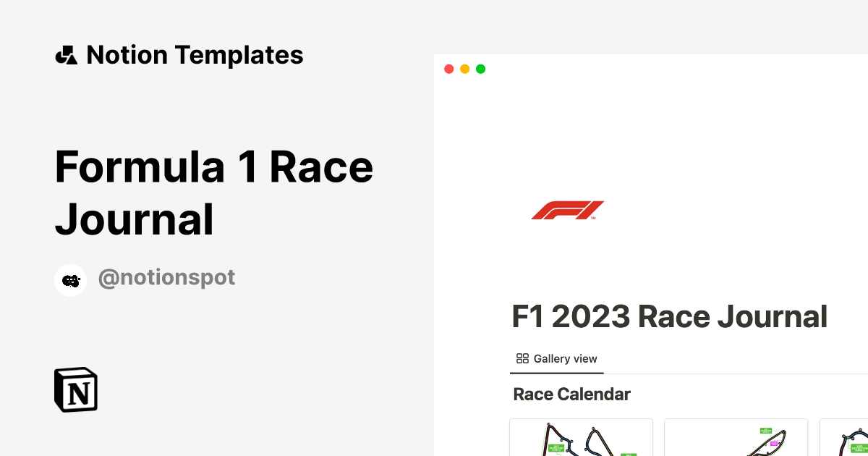Click the Notion cube logo
Screen dimensions: 868x456
point(76,390)
